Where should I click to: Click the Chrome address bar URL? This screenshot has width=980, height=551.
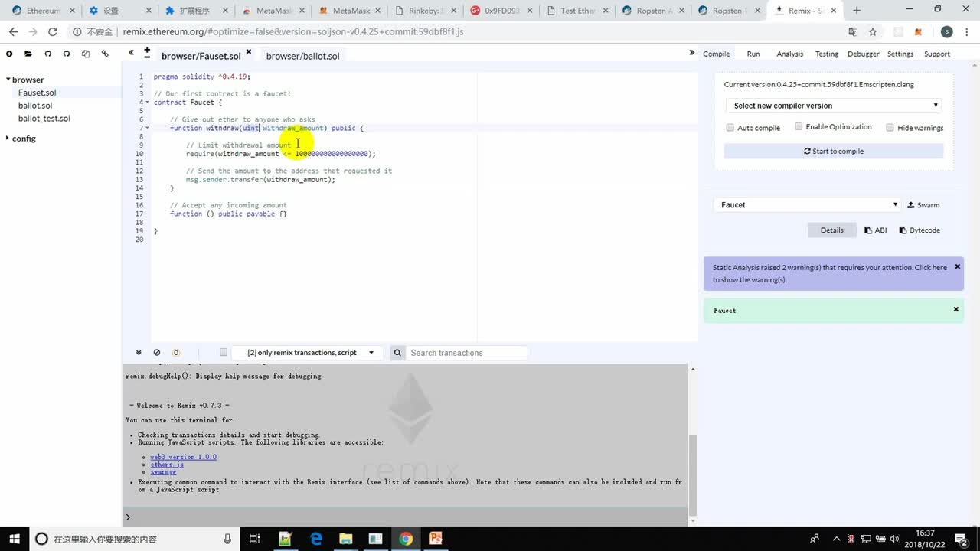[292, 32]
